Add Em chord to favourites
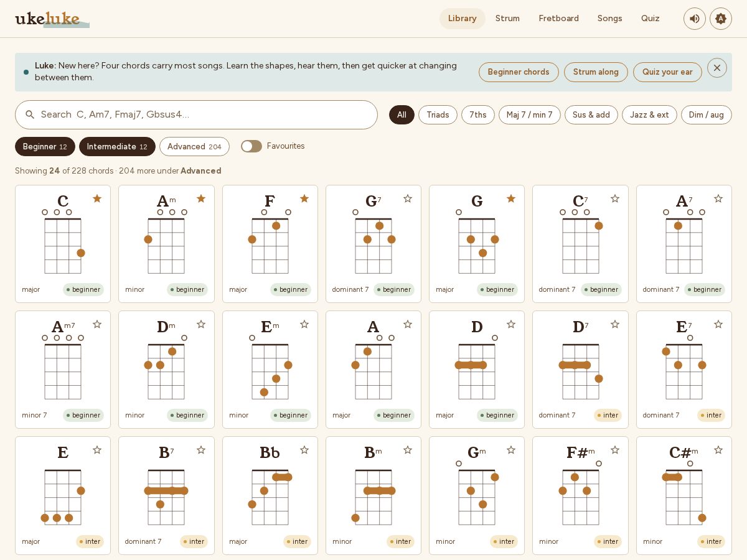Screen dimensions: 747x560 (x=304, y=324)
